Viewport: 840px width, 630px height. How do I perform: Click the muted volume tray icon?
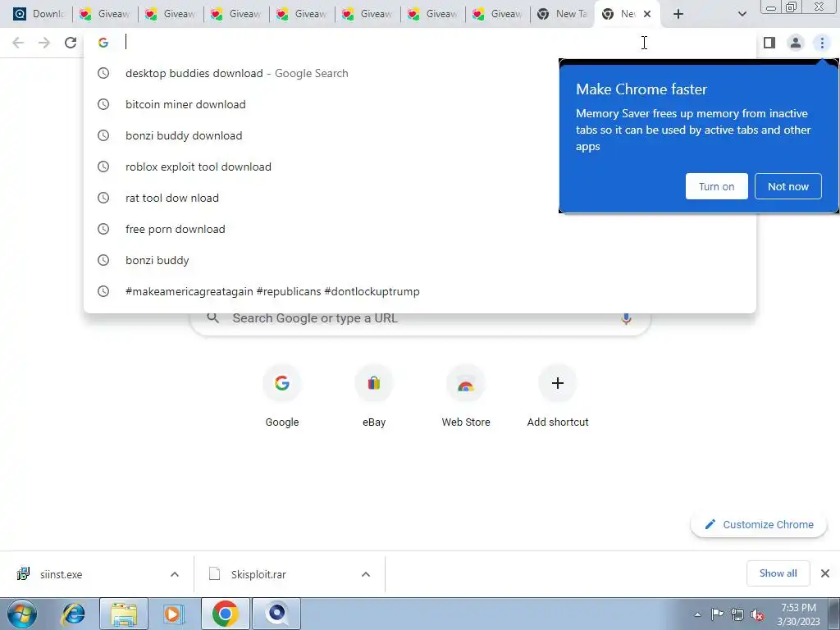click(x=757, y=615)
